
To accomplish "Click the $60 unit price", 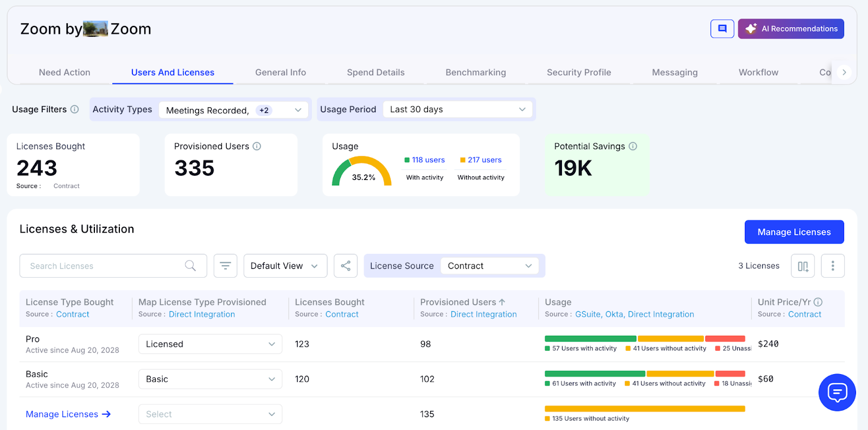I will [x=765, y=379].
